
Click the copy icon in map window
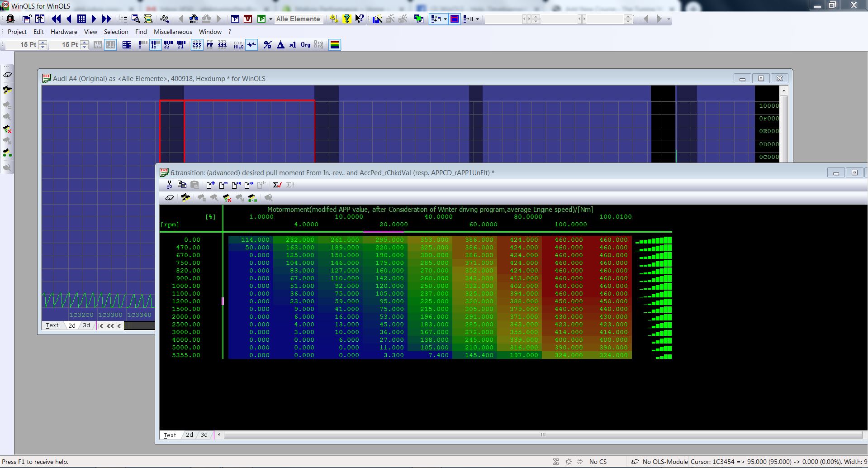[182, 185]
